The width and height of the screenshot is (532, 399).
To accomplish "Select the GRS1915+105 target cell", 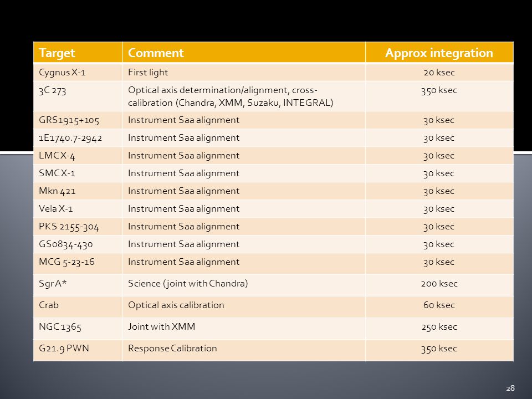I will pyautogui.click(x=78, y=120).
